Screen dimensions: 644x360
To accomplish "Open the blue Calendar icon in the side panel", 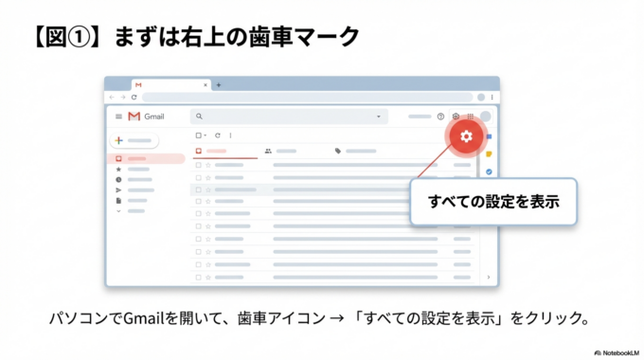I will click(x=489, y=136).
